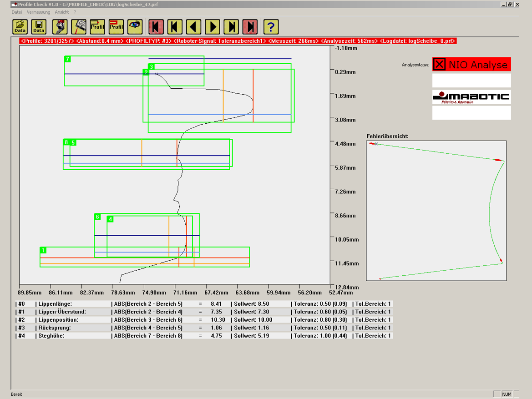Click the robot toolbar icon
Viewport: 532px width, 399px height.
(x=60, y=27)
